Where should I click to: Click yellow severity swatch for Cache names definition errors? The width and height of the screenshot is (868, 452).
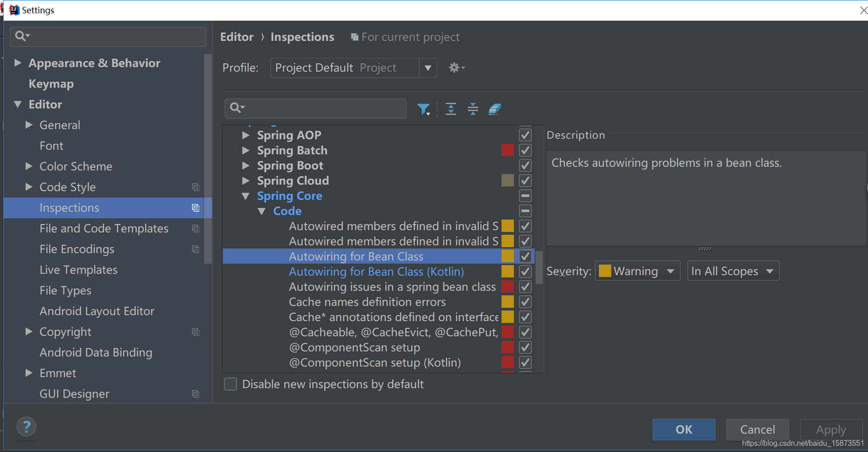pos(507,302)
